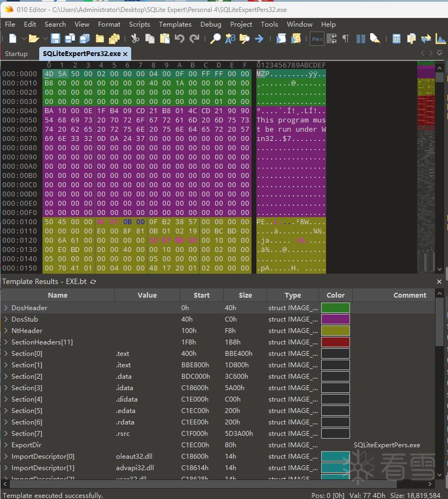Screen dimensions: 448x499
Task: Toggle the Hex edit-as mode button
Action: (x=317, y=39)
